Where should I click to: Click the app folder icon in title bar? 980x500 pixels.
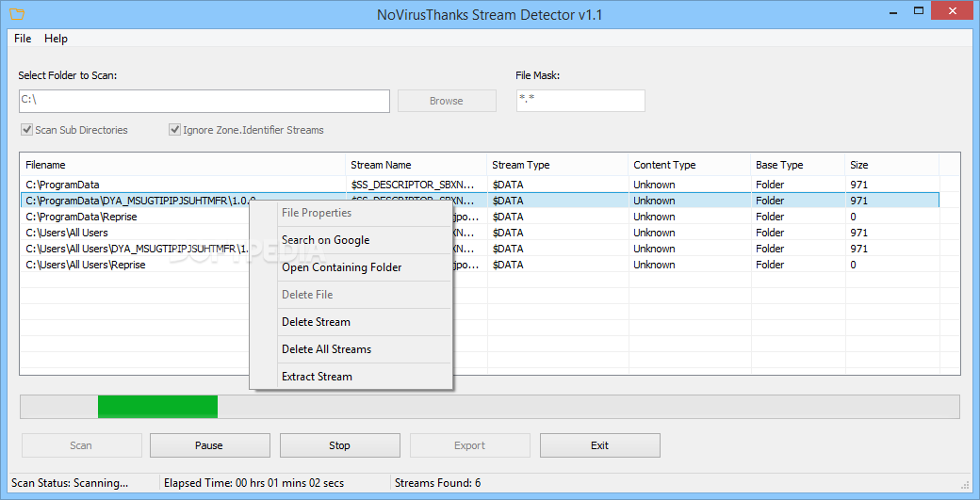pyautogui.click(x=17, y=14)
